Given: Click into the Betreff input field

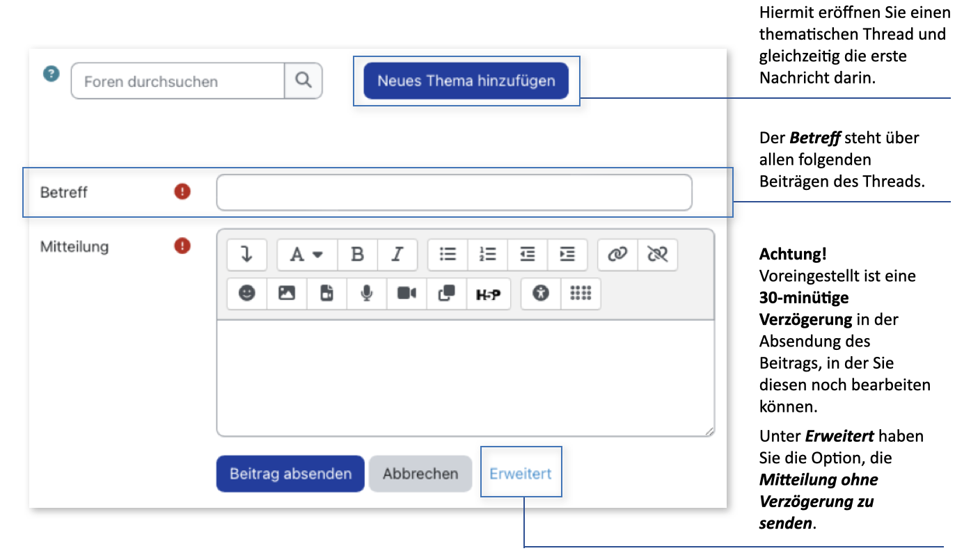Looking at the screenshot, I should (x=454, y=193).
